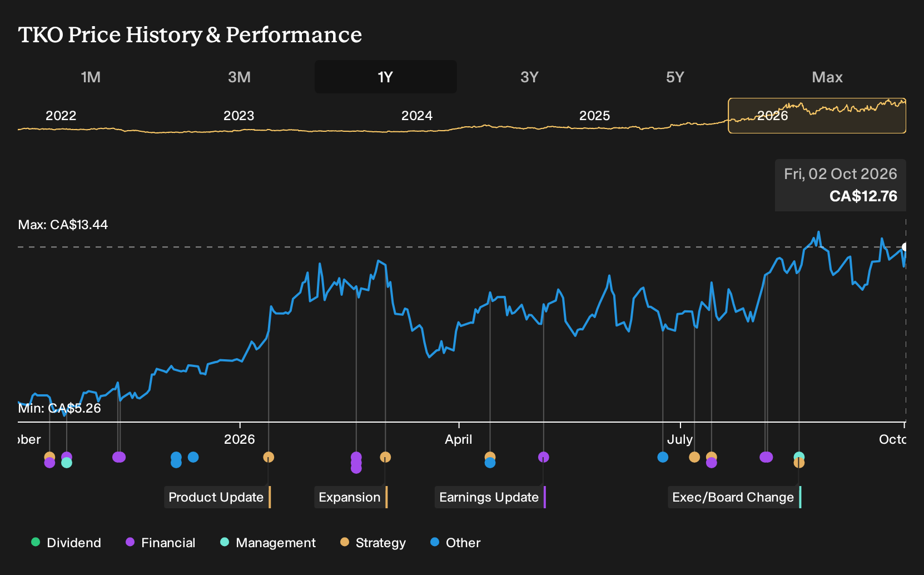
Task: Click the lone blue Other marker left of 2026
Action: [x=193, y=457]
